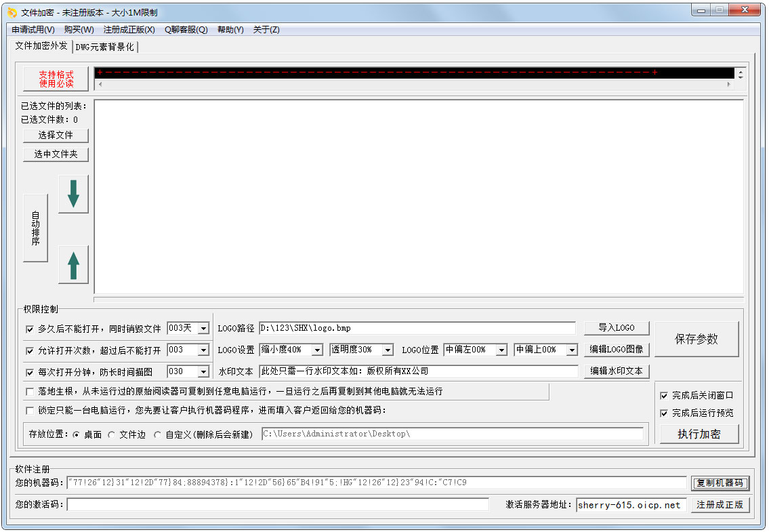Viewport: 769px width, 532px height.
Task: Expand the 003天 dropdown
Action: tap(203, 329)
